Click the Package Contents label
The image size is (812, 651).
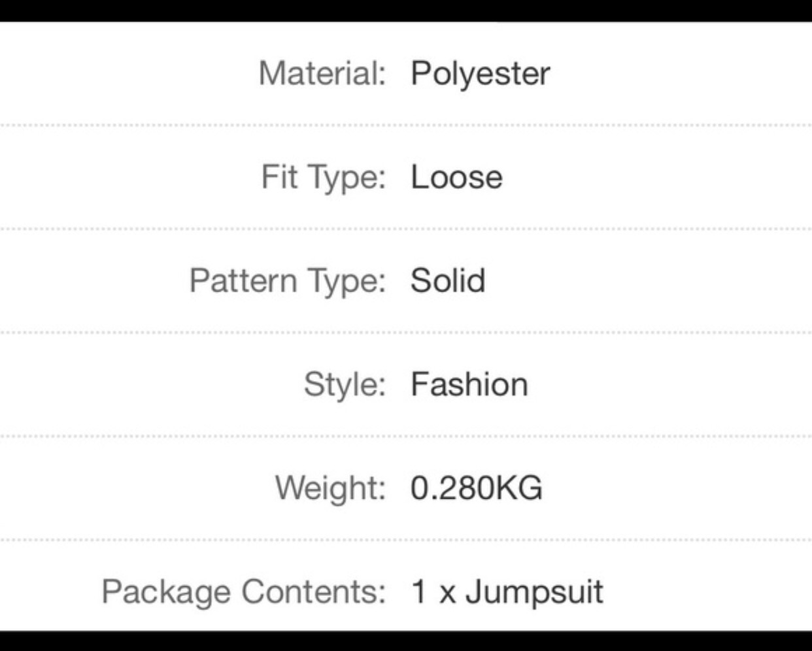(x=243, y=592)
